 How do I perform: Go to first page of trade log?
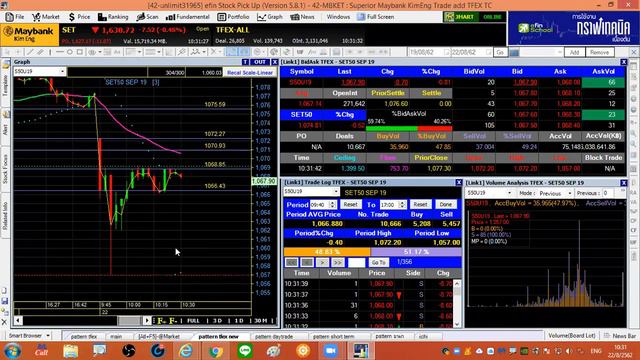291,262
